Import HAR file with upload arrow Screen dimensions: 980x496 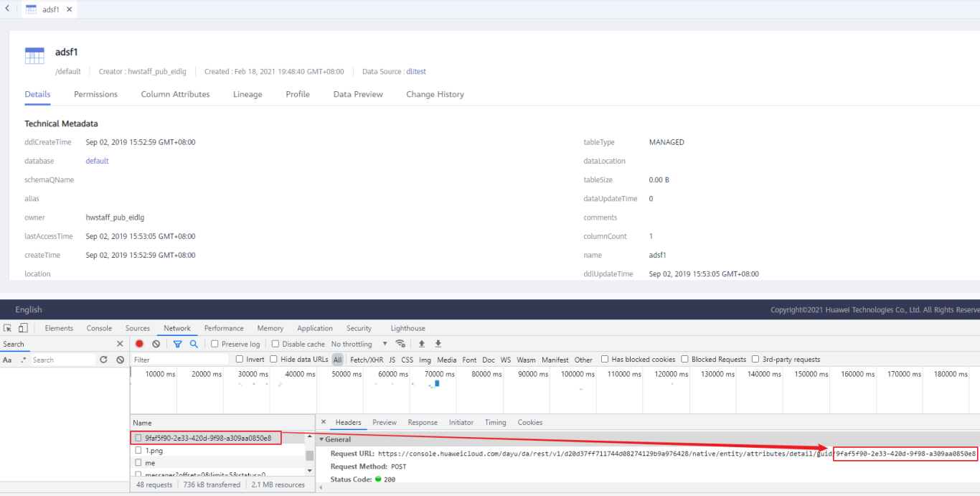[422, 344]
